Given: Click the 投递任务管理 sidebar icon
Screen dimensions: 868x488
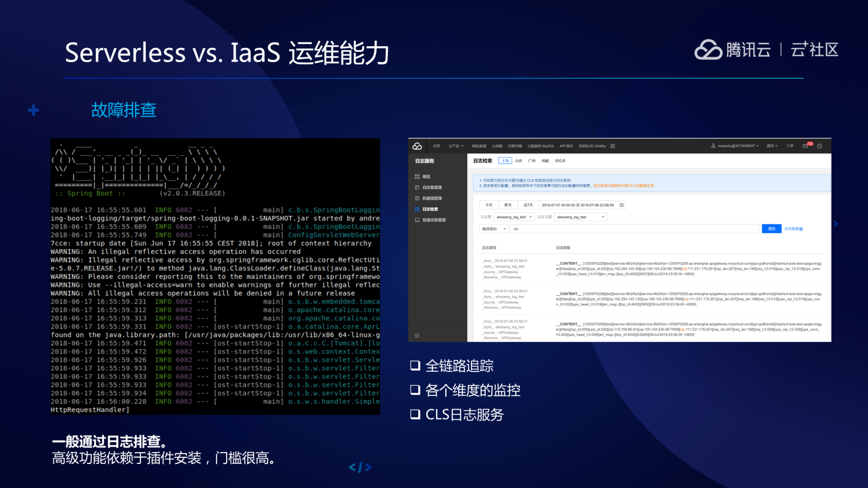Looking at the screenshot, I should coord(417,220).
